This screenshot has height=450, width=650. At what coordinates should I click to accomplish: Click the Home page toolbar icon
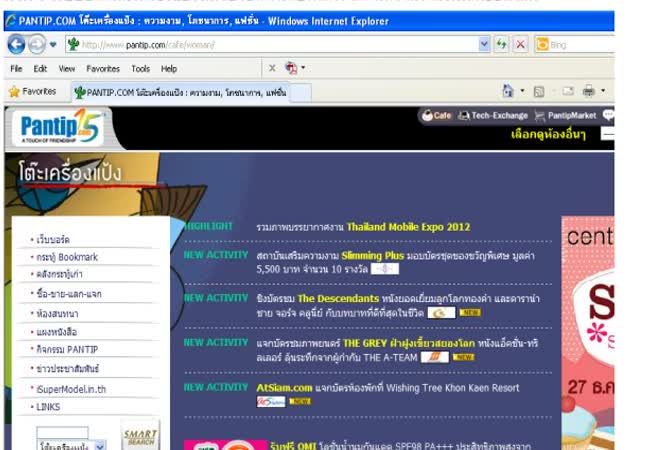508,91
